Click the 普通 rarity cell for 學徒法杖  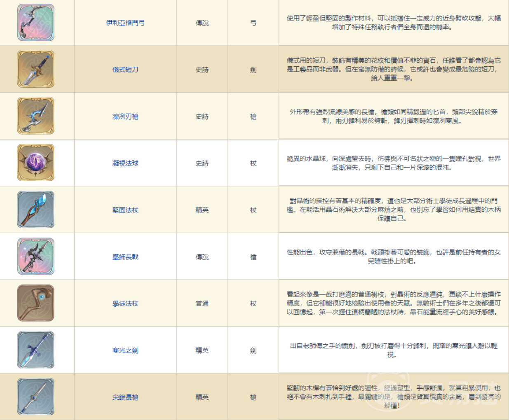[x=202, y=303]
